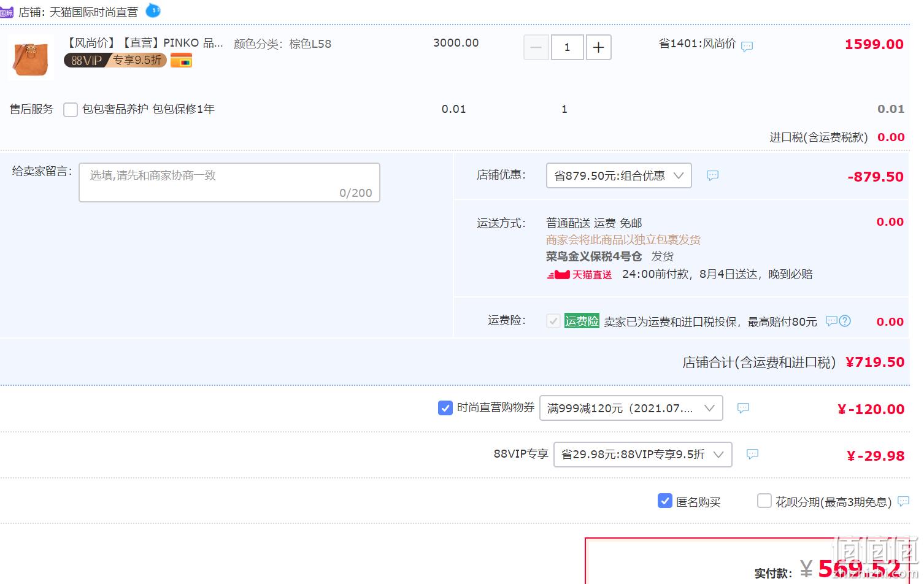Enable the 花呗分期(最高3期免息) checkbox
This screenshot has height=584, width=924.
click(x=764, y=501)
